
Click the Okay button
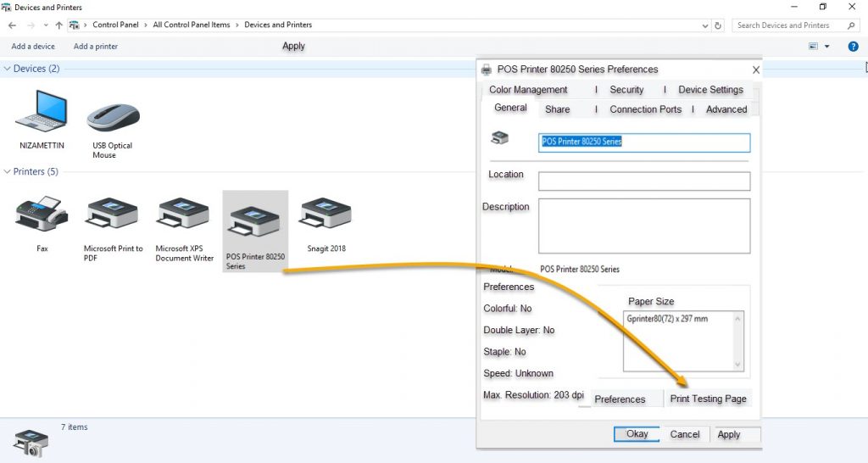[x=637, y=434]
